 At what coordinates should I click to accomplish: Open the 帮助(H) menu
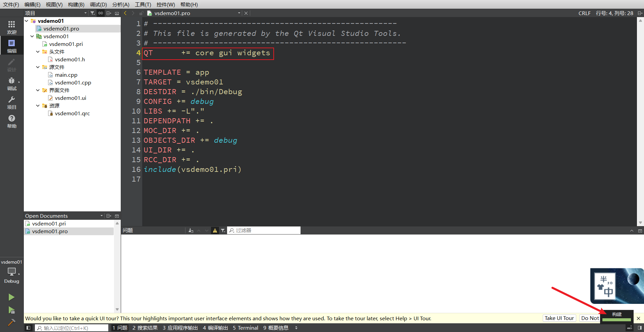point(189,4)
